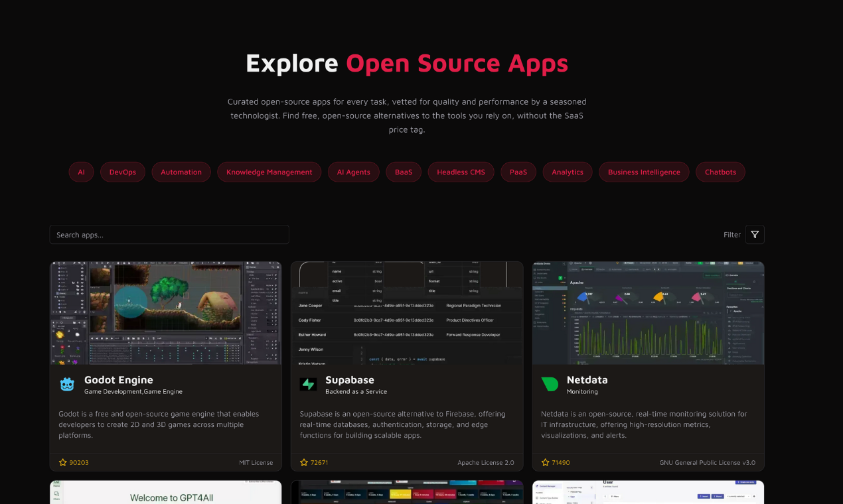This screenshot has height=504, width=843.
Task: Click the Game Development,Game Engine subtitle
Action: [133, 392]
